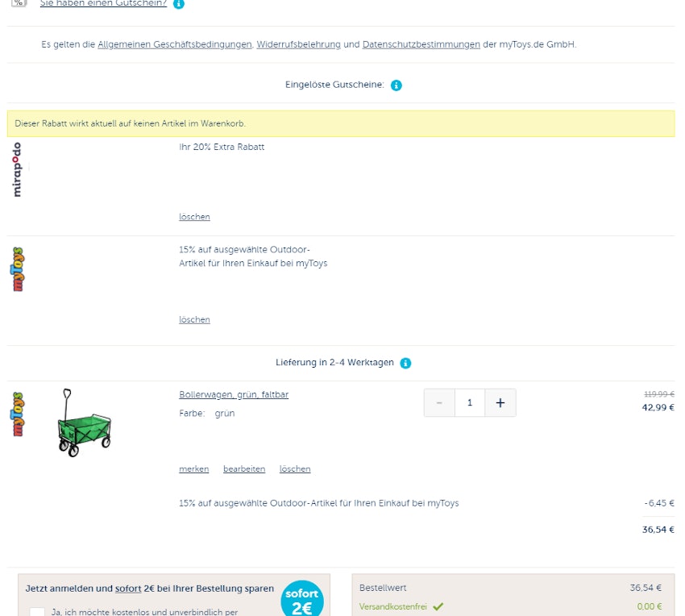Image resolution: width=685 pixels, height=616 pixels.
Task: Click 'merken' to save the Bollerwagen
Action: (193, 469)
